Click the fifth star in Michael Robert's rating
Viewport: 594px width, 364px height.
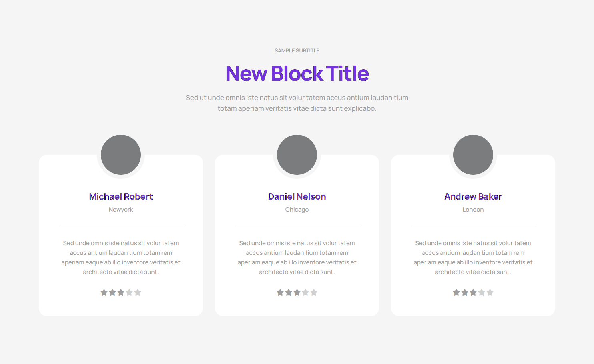click(x=138, y=292)
